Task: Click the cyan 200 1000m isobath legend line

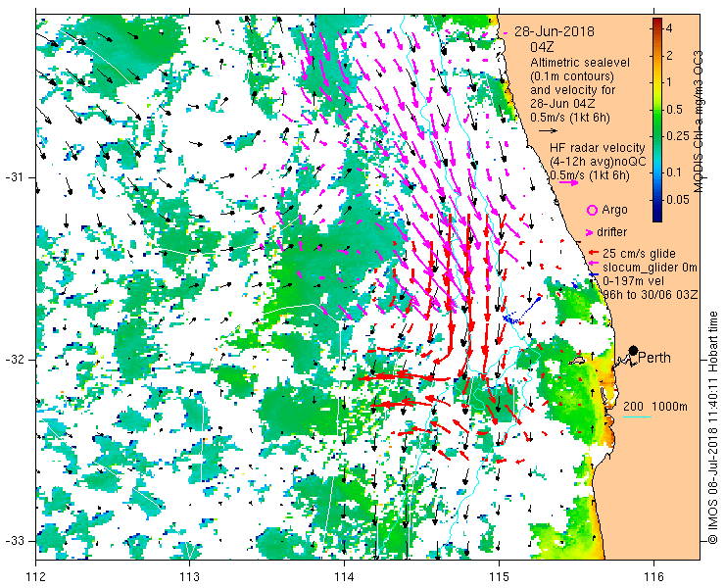Action: (637, 417)
